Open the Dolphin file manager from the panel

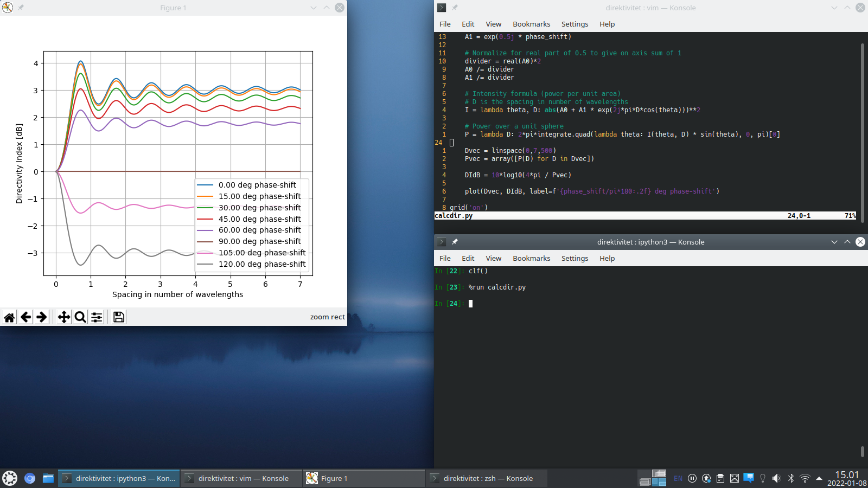tap(48, 478)
